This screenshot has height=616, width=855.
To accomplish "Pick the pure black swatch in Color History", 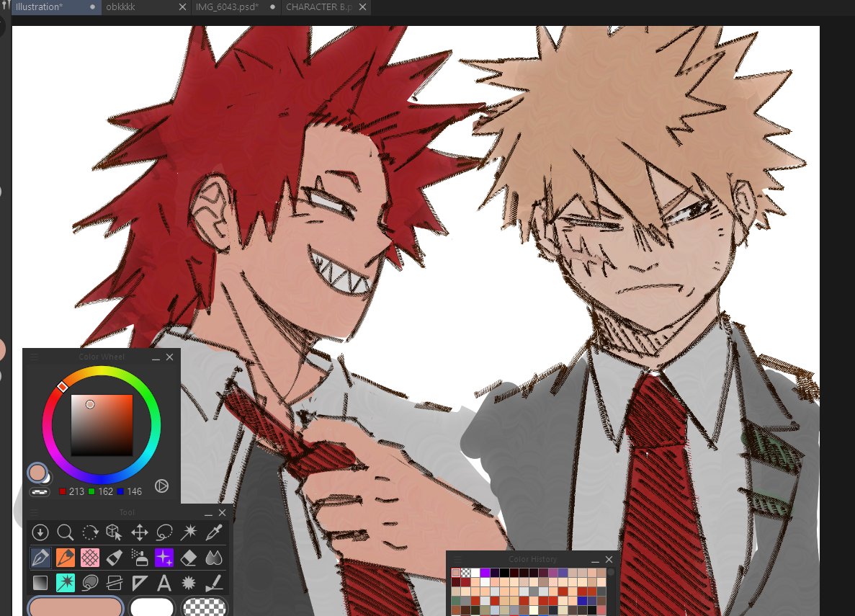I will (x=504, y=572).
